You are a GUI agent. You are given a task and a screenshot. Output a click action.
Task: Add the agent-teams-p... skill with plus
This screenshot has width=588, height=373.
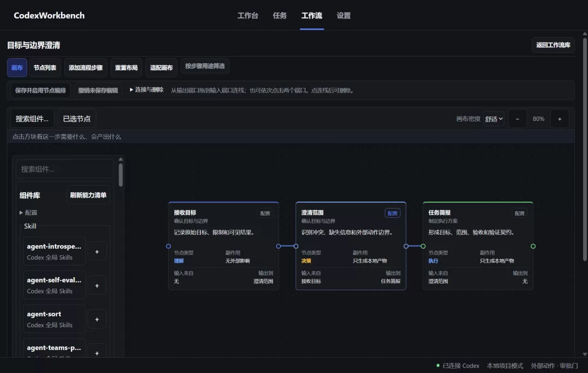(97, 353)
